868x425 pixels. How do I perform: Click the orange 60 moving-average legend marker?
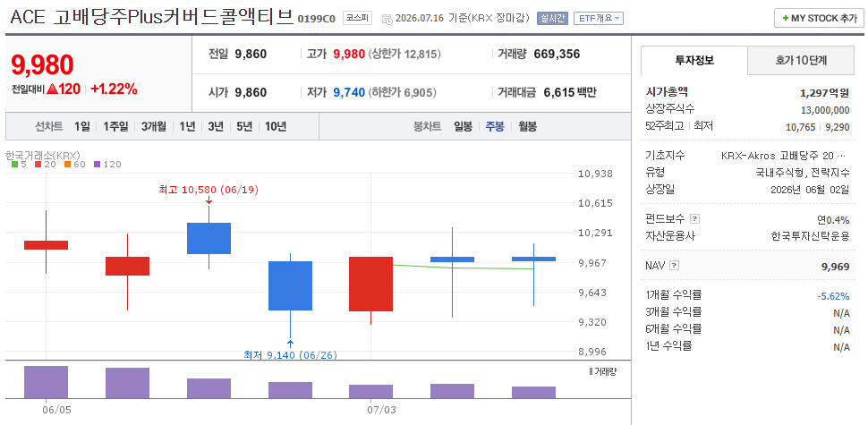[67, 165]
